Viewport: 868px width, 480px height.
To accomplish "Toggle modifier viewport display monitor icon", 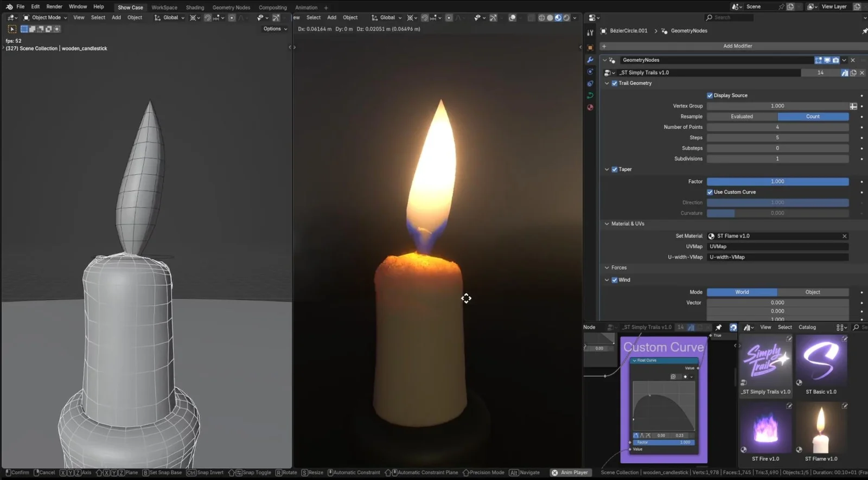I will point(827,60).
